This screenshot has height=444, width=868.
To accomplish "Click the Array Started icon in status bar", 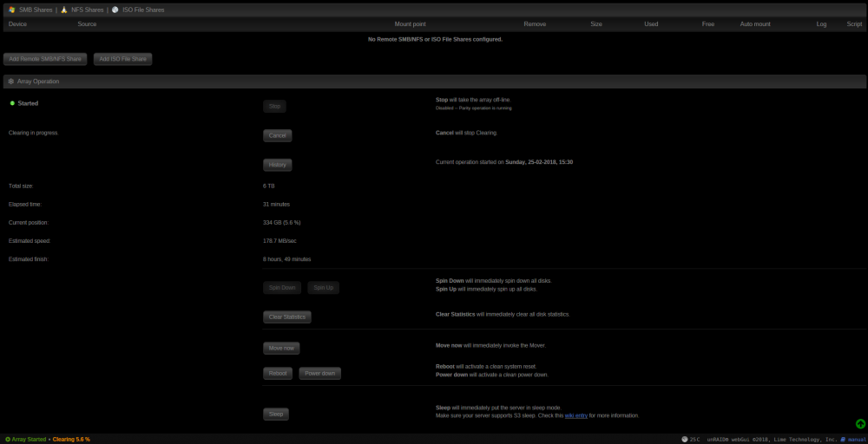I will [8, 439].
